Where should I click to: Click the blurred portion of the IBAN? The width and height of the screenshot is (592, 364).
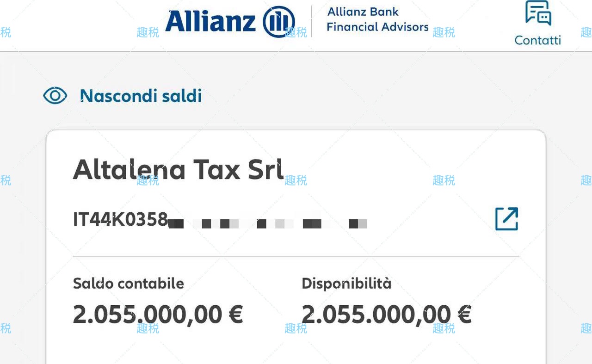pos(267,224)
